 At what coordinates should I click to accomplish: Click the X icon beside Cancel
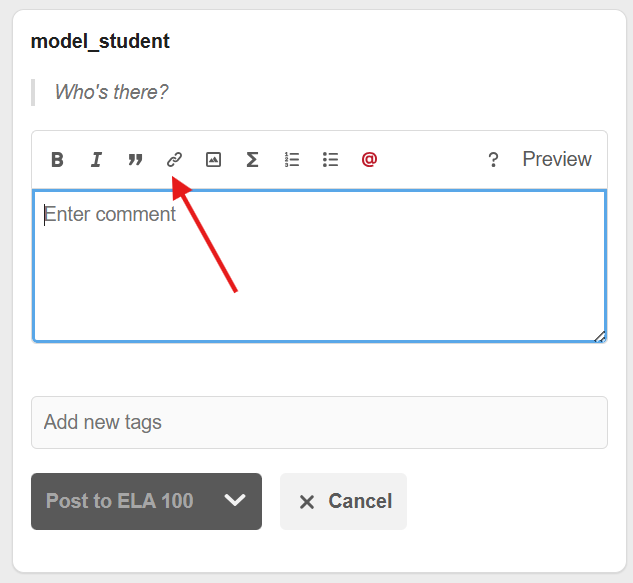(307, 502)
